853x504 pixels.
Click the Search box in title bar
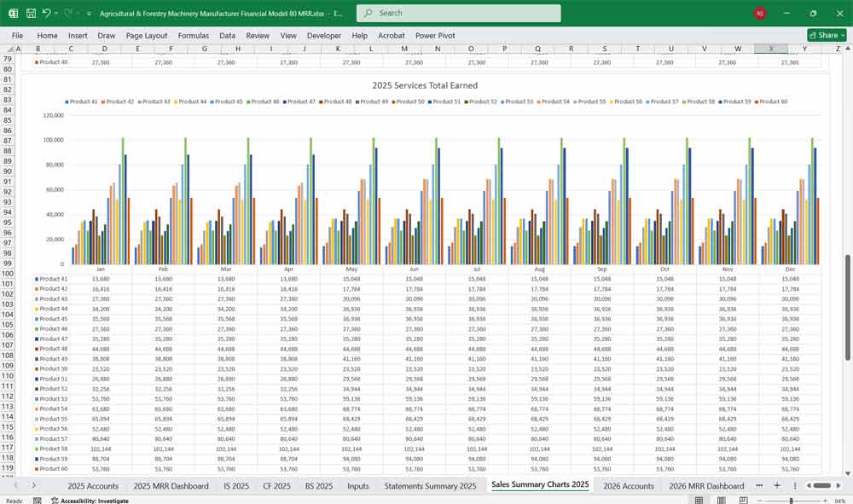[x=459, y=14]
